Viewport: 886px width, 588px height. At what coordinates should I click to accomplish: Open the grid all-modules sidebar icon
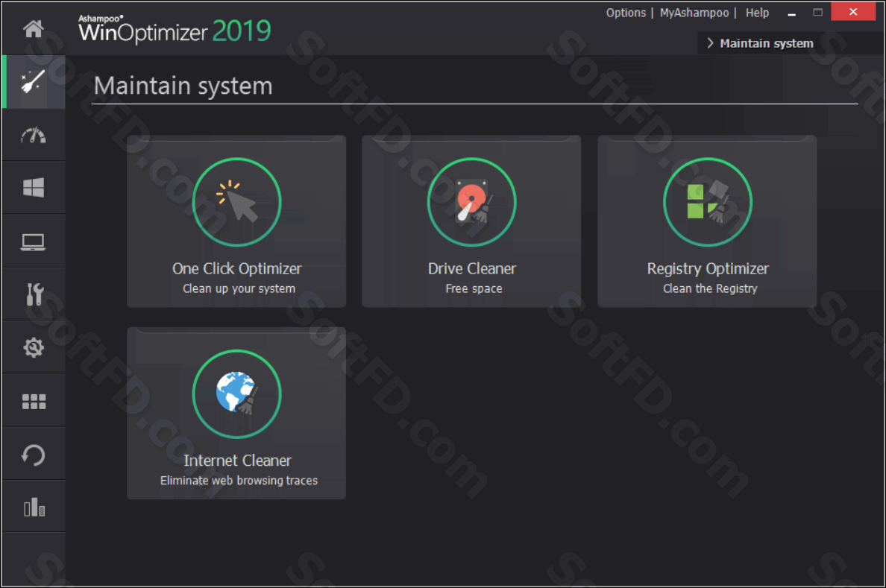[x=34, y=401]
